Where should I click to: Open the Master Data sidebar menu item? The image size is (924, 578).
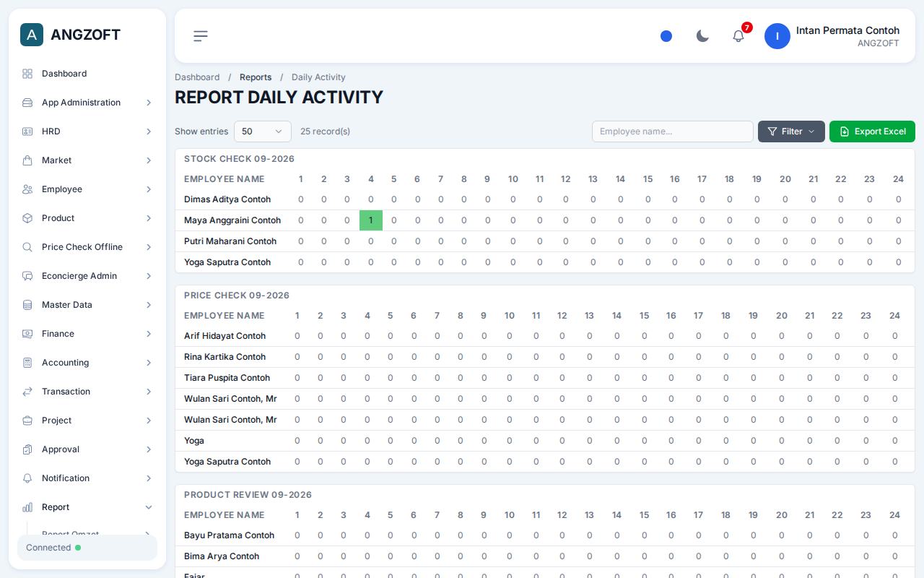(x=87, y=305)
